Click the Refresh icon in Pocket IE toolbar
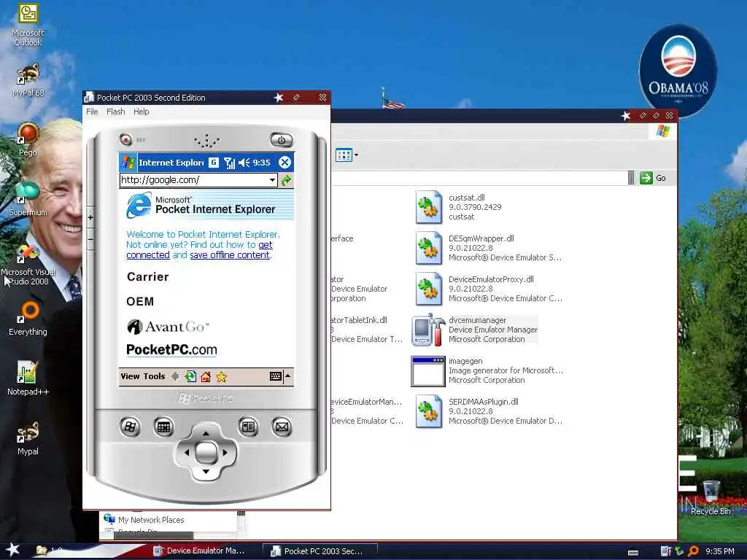Viewport: 747px width, 560px height. pyautogui.click(x=190, y=376)
